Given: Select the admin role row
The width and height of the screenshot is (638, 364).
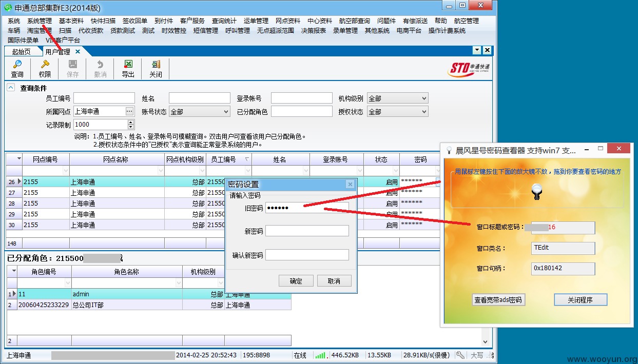Looking at the screenshot, I should (x=149, y=294).
